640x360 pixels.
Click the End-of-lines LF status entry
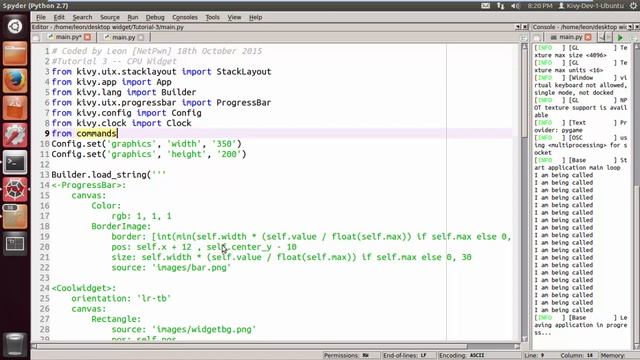404,356
